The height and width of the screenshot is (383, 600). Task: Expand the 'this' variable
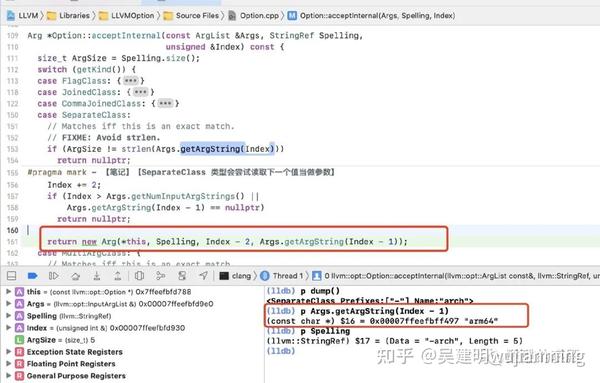(8, 292)
